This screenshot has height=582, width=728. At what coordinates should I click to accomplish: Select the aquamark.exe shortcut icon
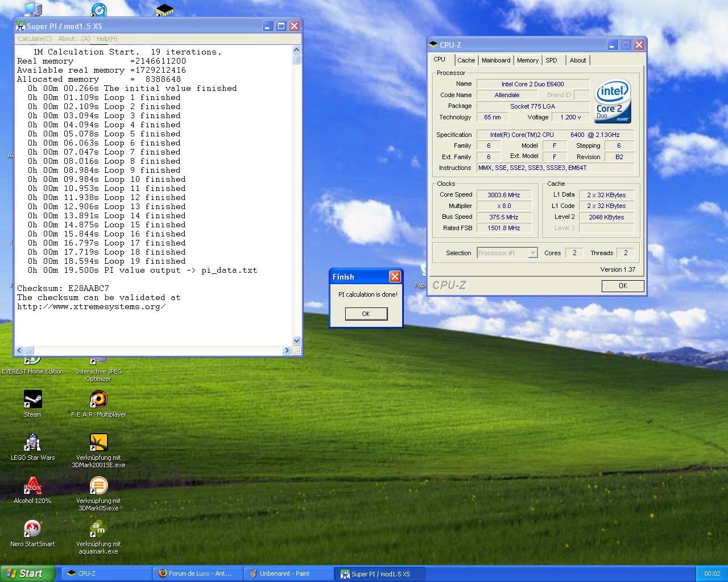click(x=98, y=529)
